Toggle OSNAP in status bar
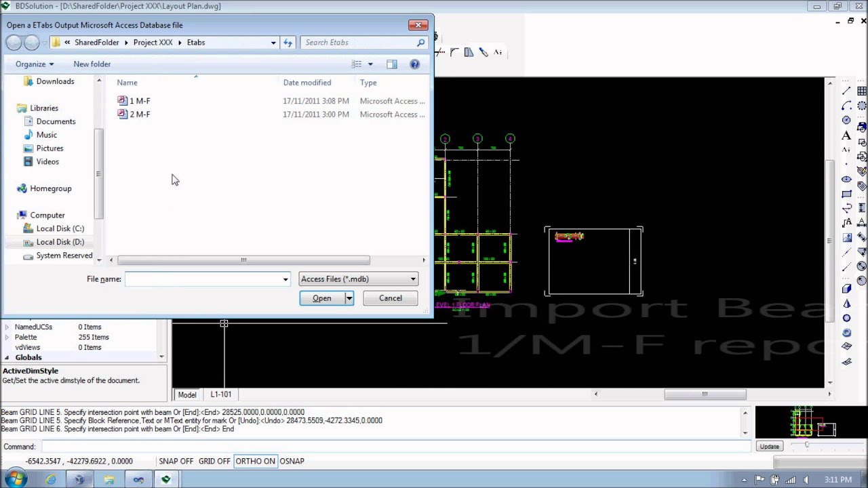 point(292,461)
